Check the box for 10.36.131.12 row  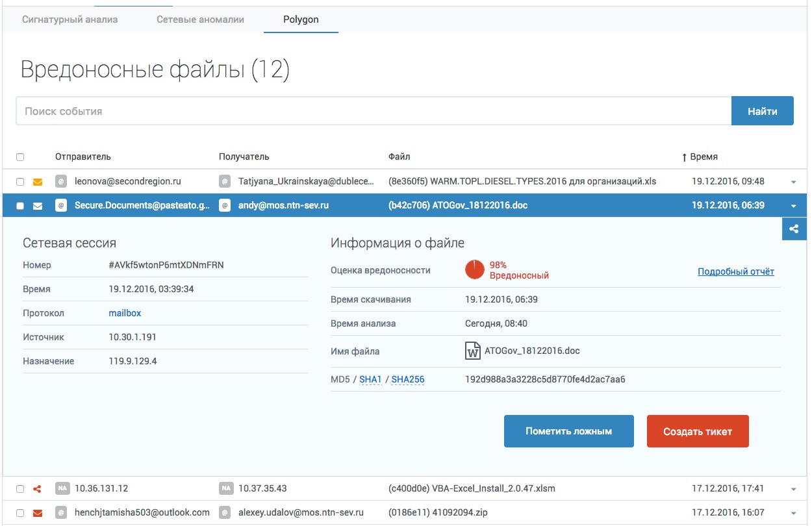pyautogui.click(x=20, y=489)
